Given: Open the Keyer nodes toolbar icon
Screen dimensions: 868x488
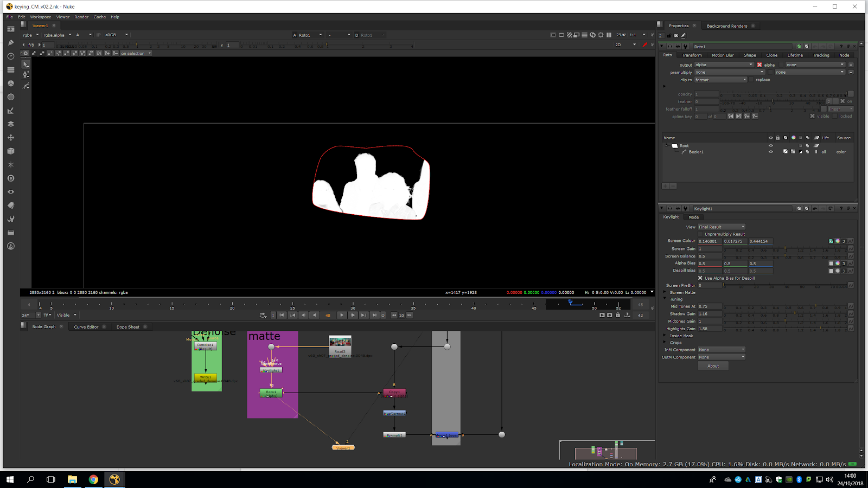Looking at the screenshot, I should (10, 111).
